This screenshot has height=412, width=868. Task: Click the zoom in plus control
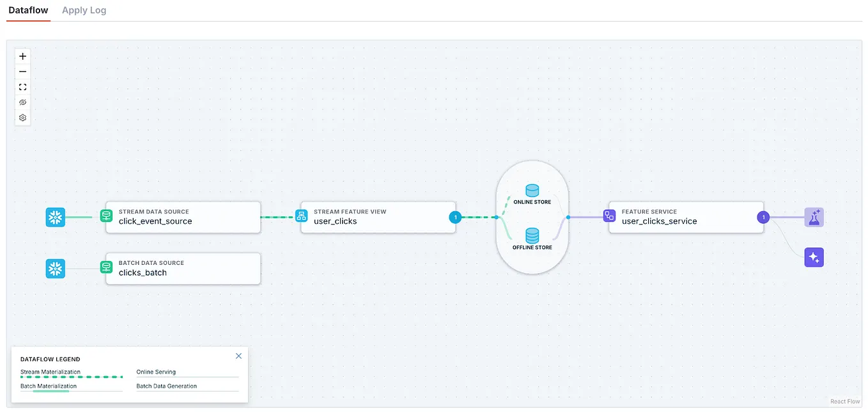pos(23,56)
